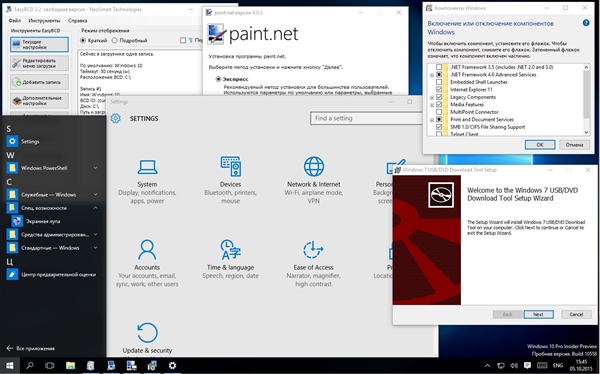Uncheck Internet Explorer 11 component

pyautogui.click(x=439, y=90)
